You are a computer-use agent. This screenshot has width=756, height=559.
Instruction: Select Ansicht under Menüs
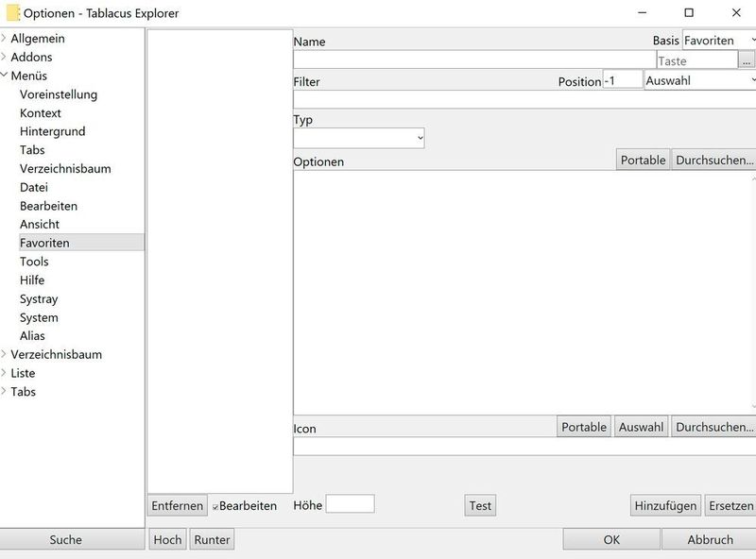(40, 224)
